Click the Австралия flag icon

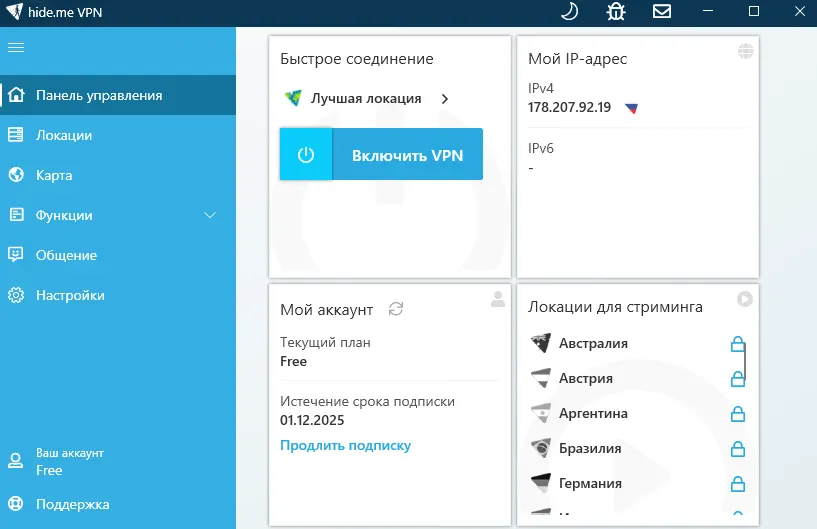pos(541,343)
